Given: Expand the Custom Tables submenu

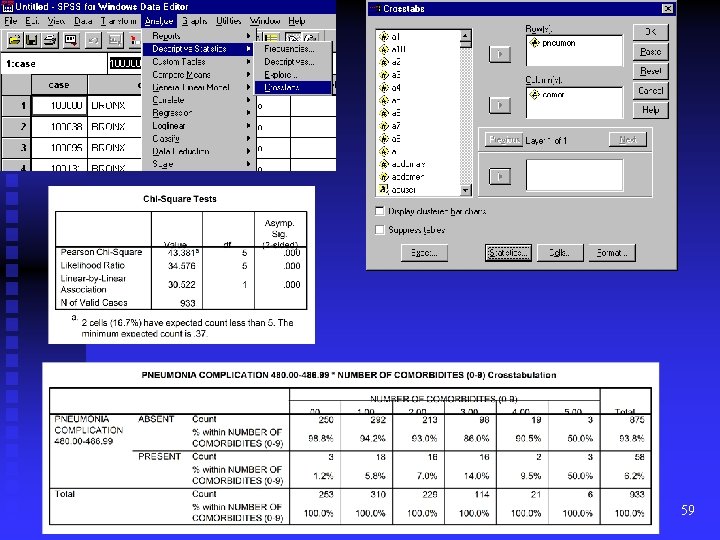Looking at the screenshot, I should (197, 62).
